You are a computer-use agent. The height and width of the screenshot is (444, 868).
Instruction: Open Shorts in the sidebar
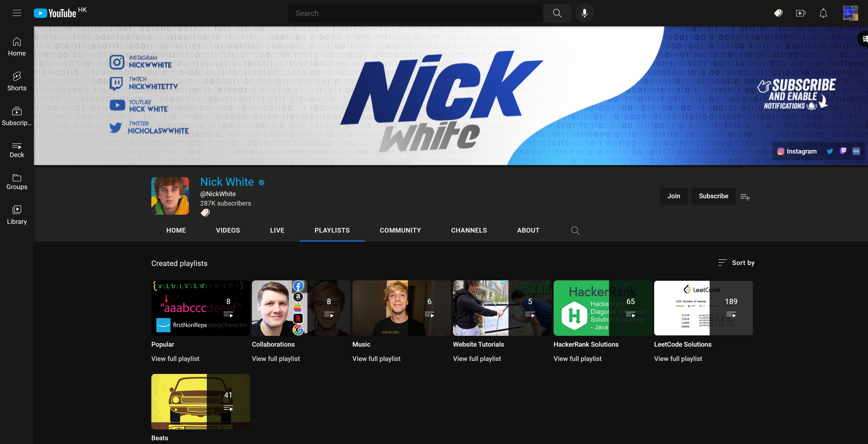tap(17, 81)
